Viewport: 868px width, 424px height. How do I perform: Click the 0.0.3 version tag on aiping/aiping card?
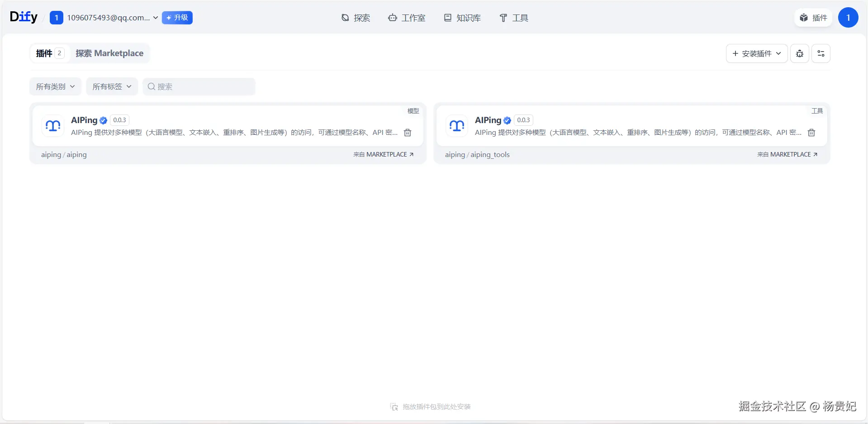[119, 120]
